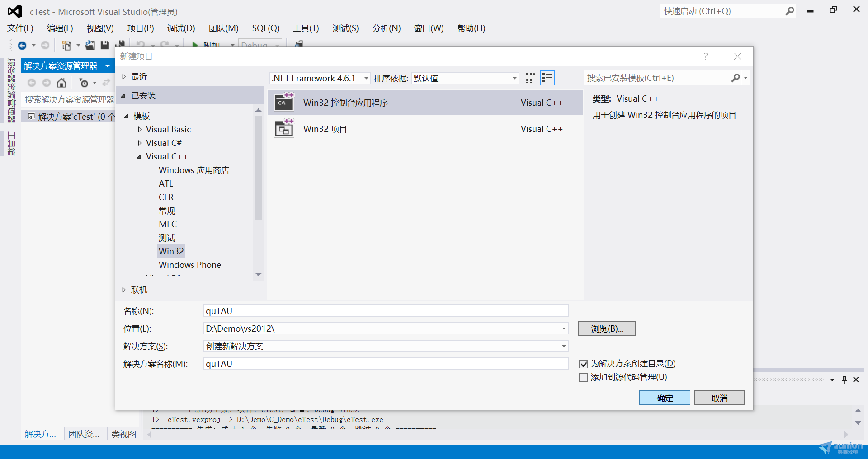868x459 pixels.
Task: Open the 视图(V) menu
Action: 100,28
